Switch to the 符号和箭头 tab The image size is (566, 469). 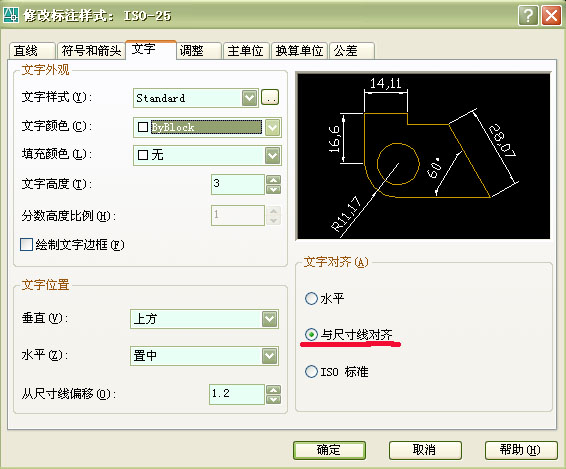[x=91, y=51]
